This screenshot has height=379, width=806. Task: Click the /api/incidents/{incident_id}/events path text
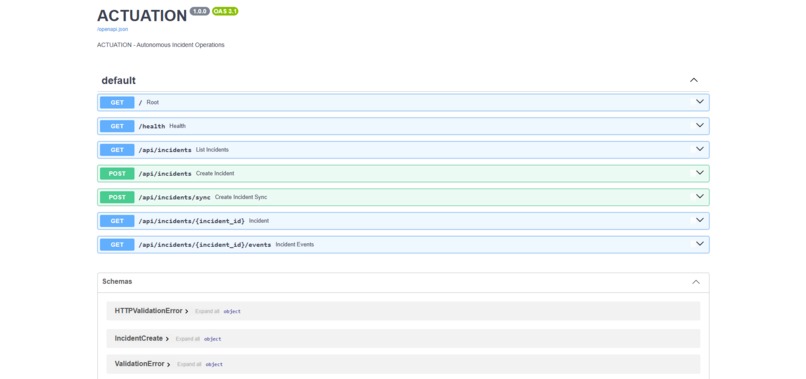[205, 245]
